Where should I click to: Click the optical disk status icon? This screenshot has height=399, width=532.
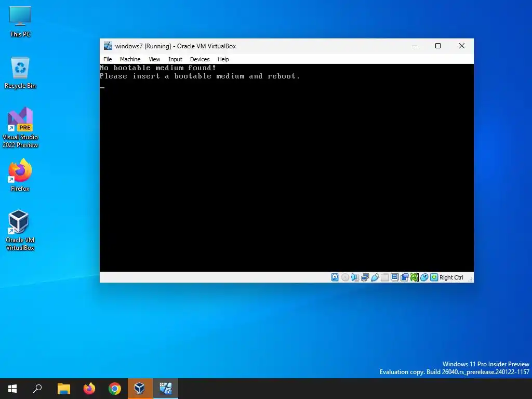pyautogui.click(x=345, y=277)
